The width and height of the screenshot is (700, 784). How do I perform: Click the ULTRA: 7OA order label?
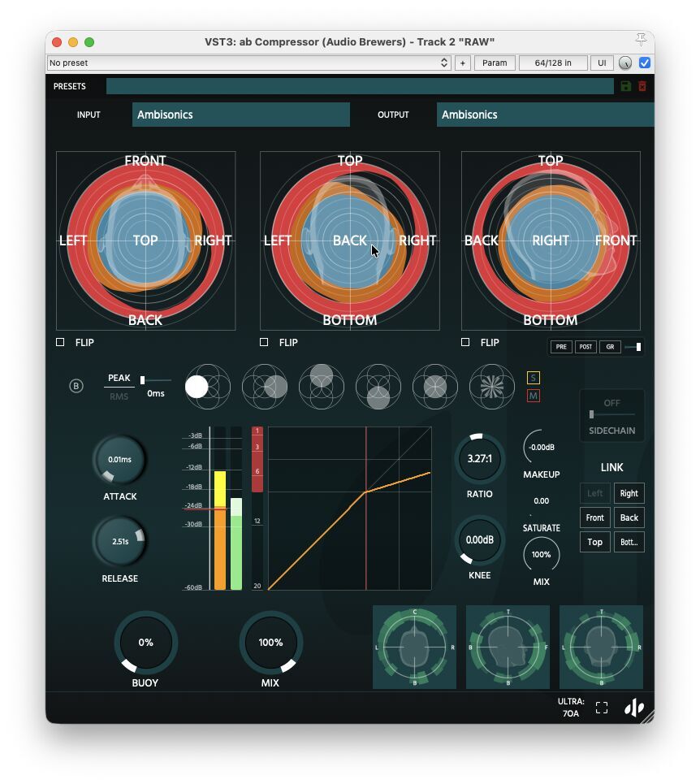[x=571, y=708]
